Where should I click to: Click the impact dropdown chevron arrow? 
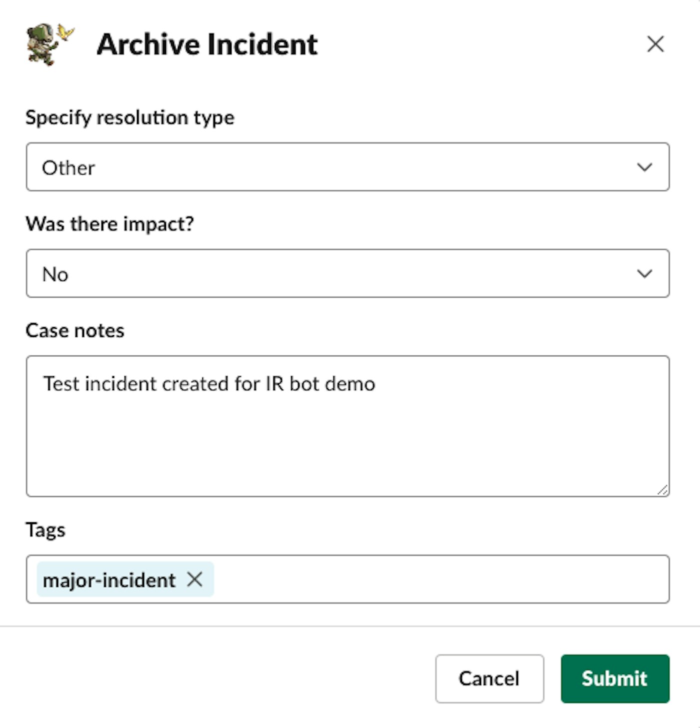click(x=644, y=274)
